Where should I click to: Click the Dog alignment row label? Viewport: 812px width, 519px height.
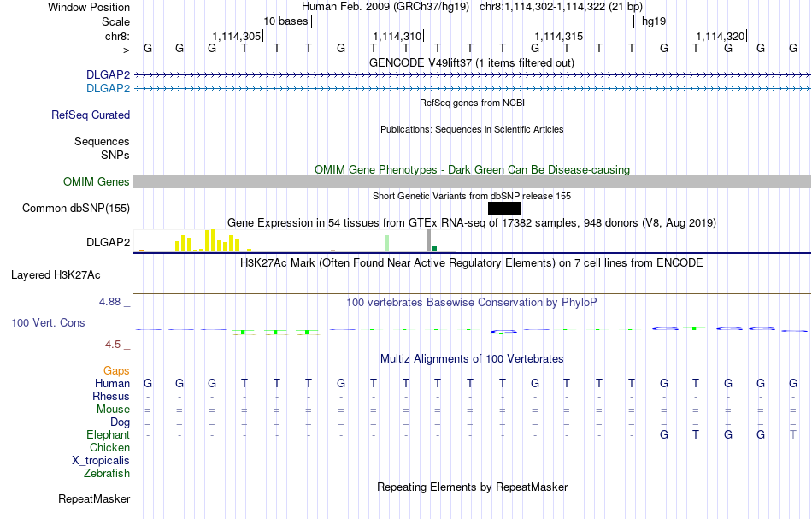pos(120,422)
